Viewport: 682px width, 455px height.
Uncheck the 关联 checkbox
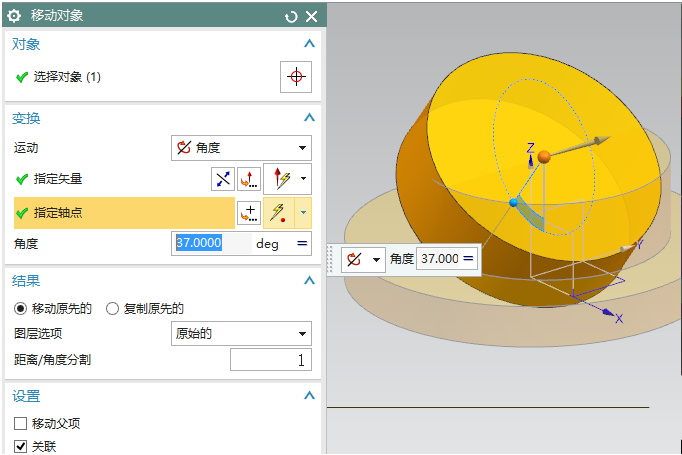pos(21,446)
